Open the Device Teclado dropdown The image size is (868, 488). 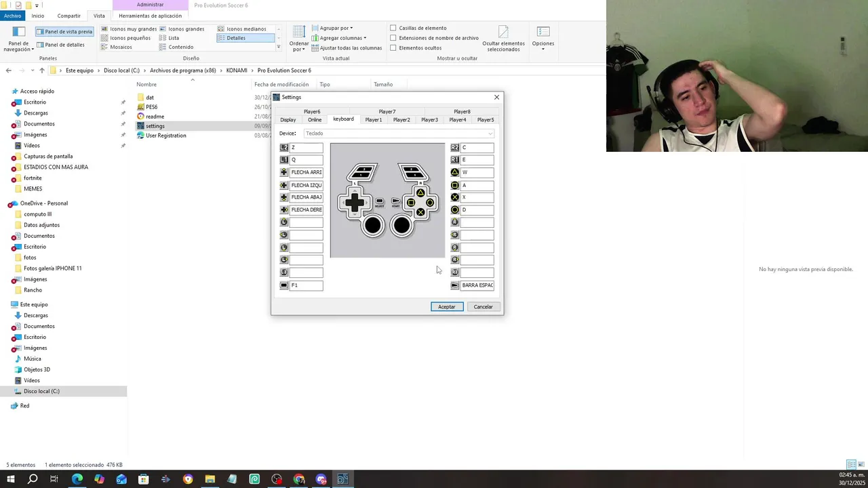[x=399, y=134]
